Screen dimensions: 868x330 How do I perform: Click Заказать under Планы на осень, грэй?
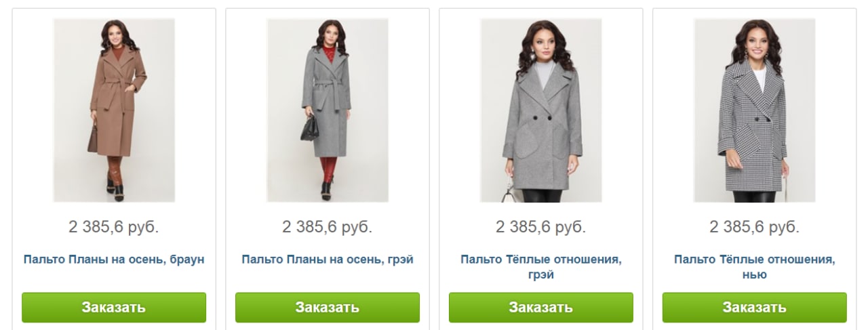(x=328, y=308)
